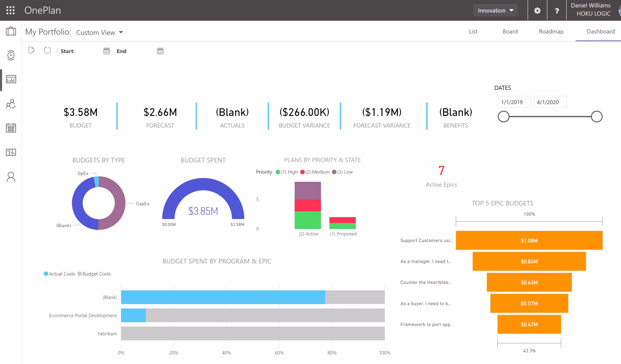Click the refresh dashboard icon
Viewport: 621px width, 364px height.
(x=47, y=50)
